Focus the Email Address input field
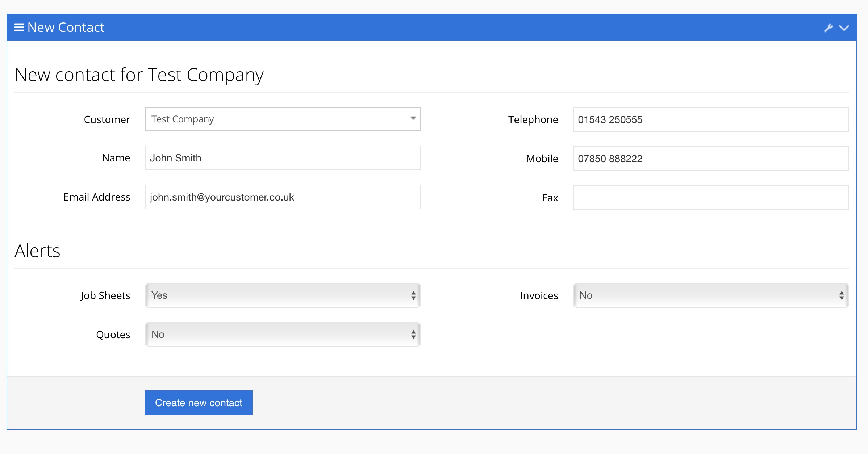Screen dimensions: 868x454 pyautogui.click(x=283, y=197)
